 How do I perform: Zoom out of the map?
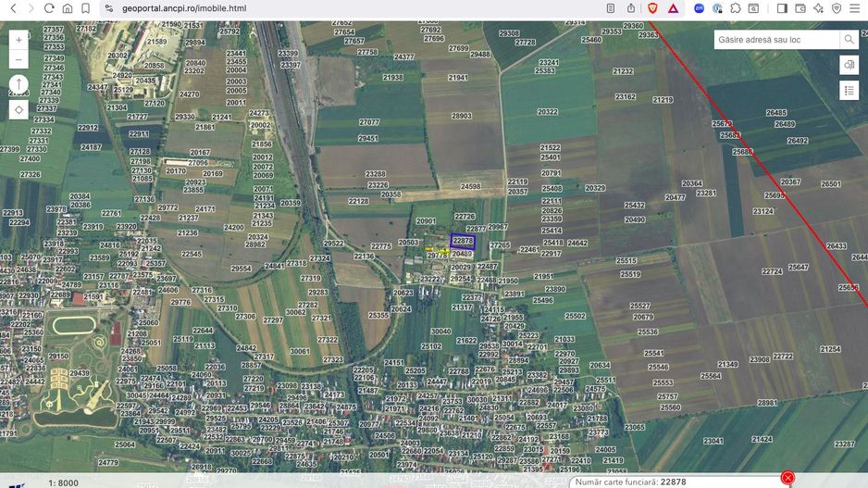pyautogui.click(x=19, y=60)
